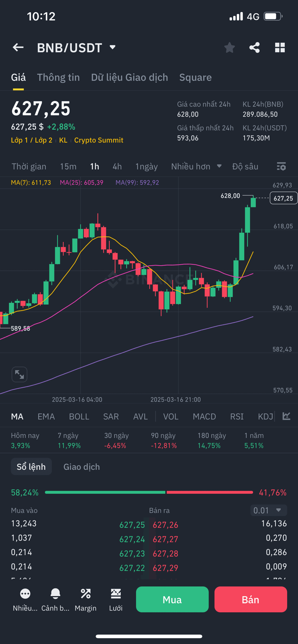Tap the MA(25): 605,39 label
The height and width of the screenshot is (644, 298).
82,183
